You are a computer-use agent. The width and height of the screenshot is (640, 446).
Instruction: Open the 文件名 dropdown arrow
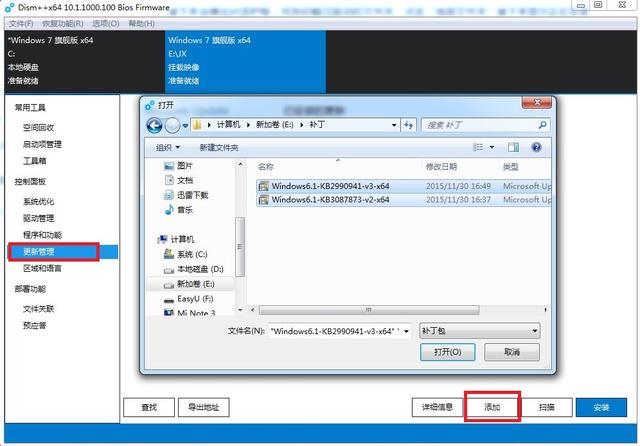tap(407, 331)
